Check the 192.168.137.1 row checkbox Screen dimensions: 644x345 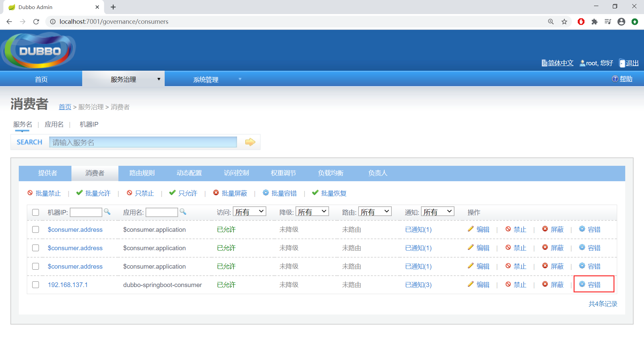click(x=36, y=285)
